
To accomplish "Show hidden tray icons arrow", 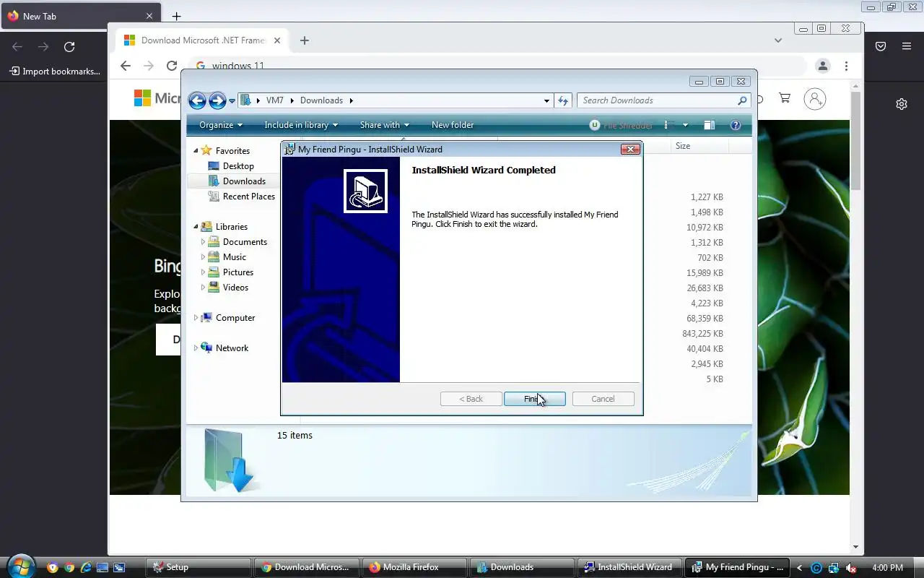I will point(799,568).
